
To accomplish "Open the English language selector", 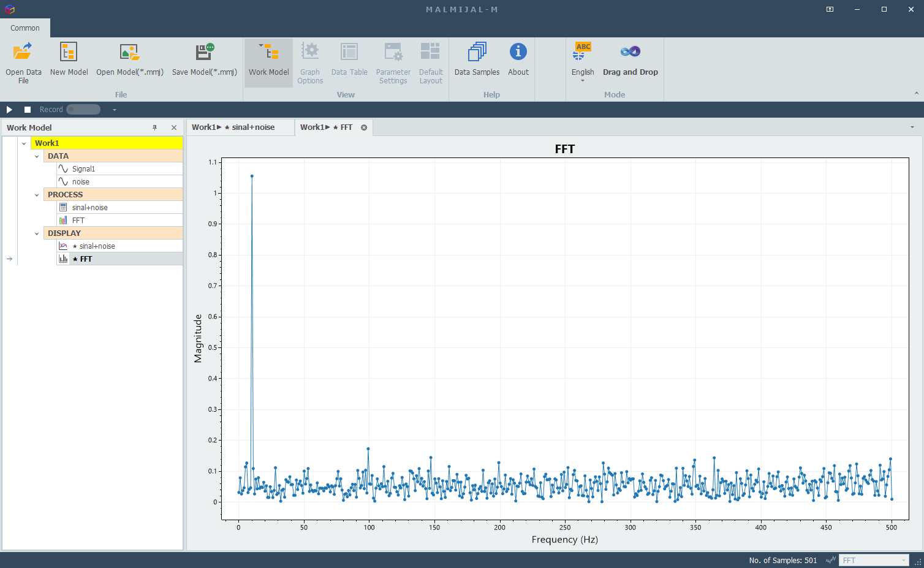I will pyautogui.click(x=583, y=62).
